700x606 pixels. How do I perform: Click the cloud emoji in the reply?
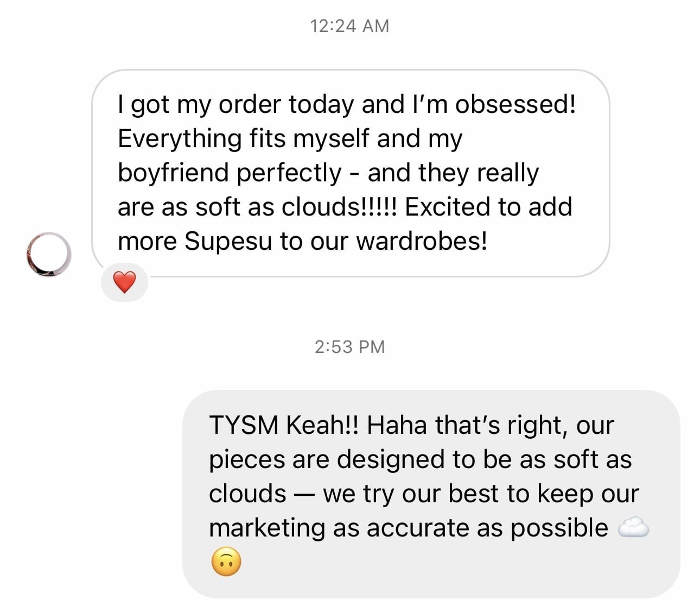click(633, 528)
